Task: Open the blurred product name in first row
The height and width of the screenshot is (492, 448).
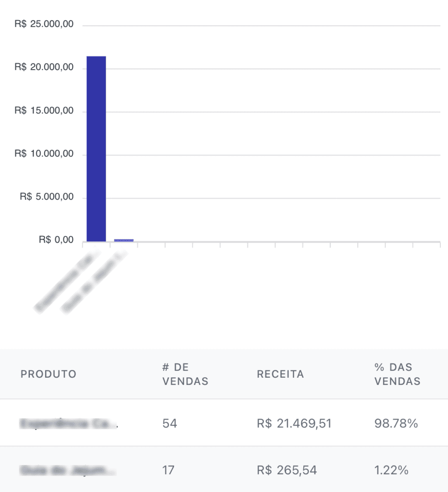Action: tap(68, 423)
